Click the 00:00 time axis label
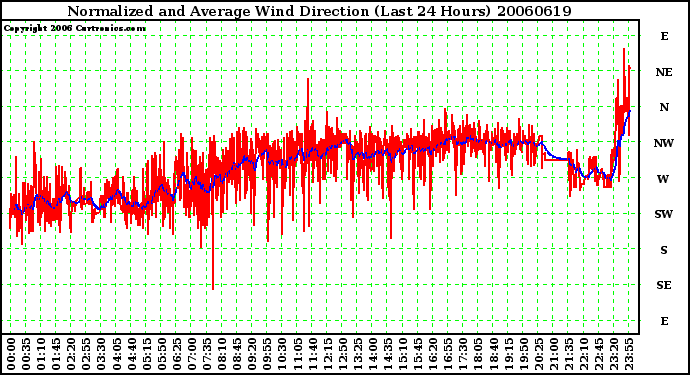This screenshot has width=690, height=375. click(11, 354)
